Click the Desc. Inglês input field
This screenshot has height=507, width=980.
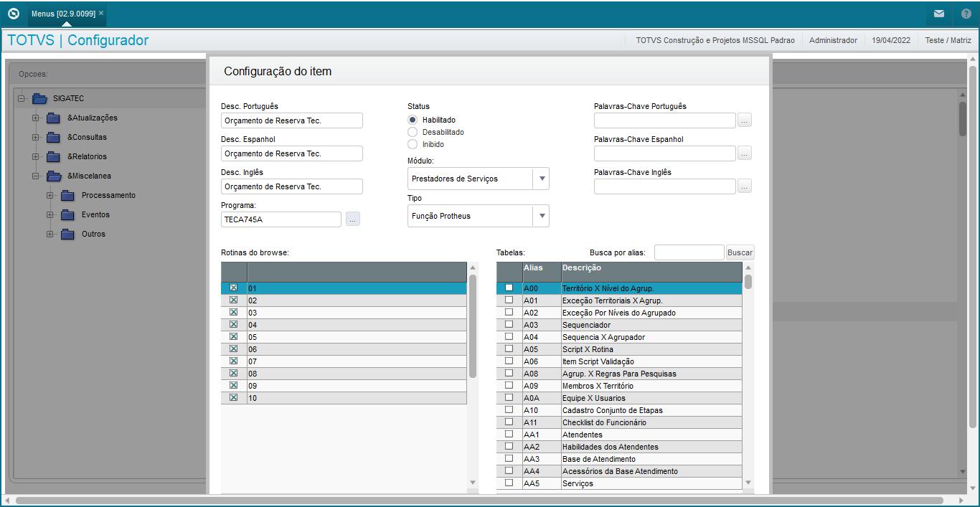[292, 186]
